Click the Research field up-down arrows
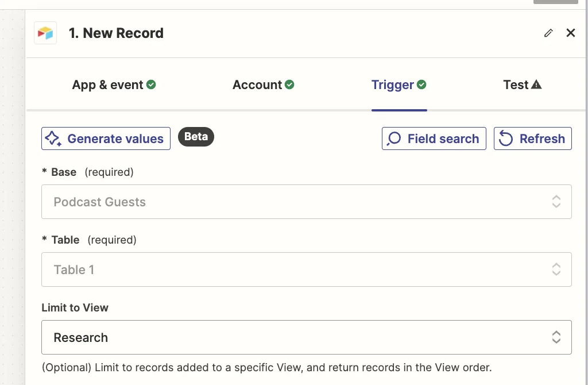This screenshot has height=385, width=588. [556, 337]
